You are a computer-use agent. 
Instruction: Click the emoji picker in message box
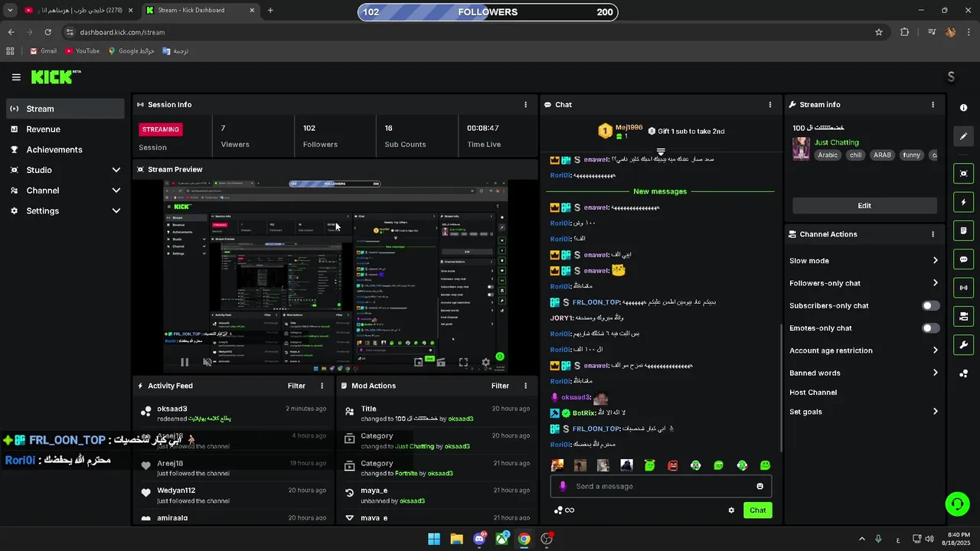pos(759,486)
